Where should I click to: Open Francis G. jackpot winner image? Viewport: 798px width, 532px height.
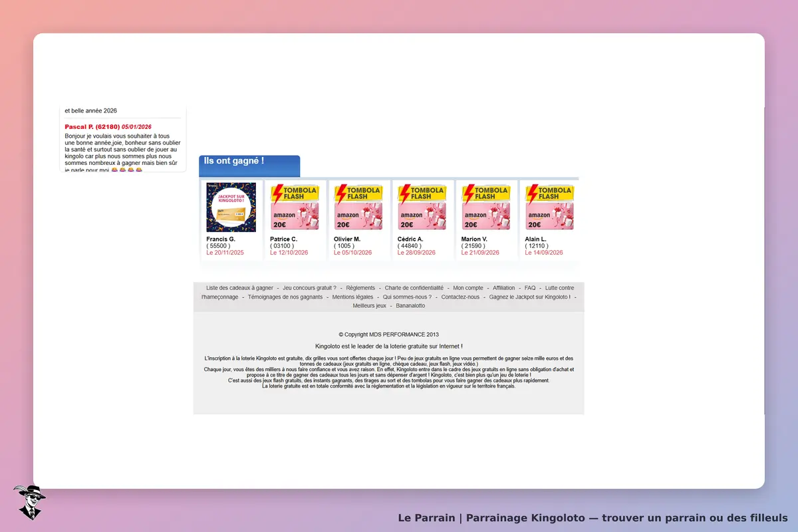point(231,207)
